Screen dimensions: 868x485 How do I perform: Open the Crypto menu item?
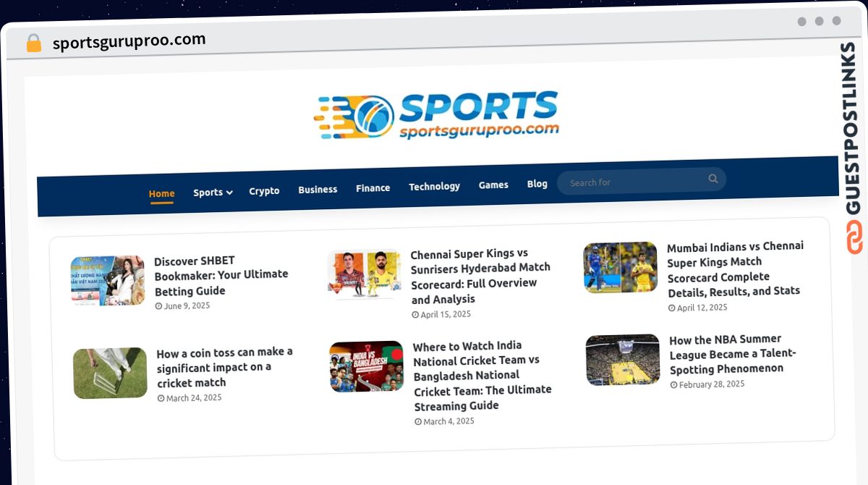tap(264, 191)
